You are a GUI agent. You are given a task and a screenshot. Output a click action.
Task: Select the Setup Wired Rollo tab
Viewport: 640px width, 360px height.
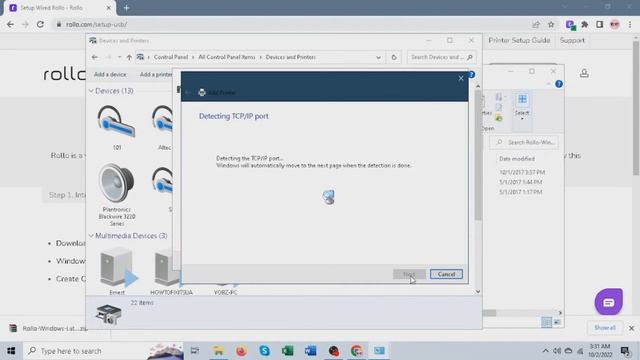tap(59, 8)
